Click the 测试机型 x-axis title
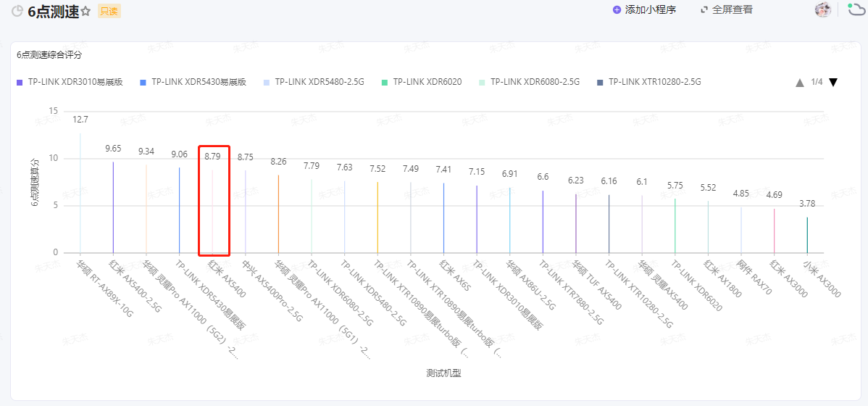 pyautogui.click(x=444, y=373)
